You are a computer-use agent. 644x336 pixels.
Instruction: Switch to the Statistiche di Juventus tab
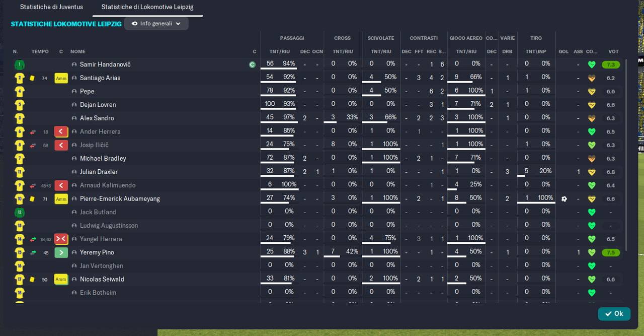(x=51, y=8)
